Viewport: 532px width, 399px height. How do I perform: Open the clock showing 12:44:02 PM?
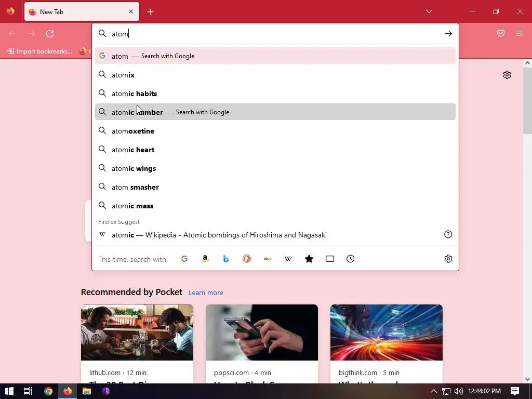(x=484, y=391)
